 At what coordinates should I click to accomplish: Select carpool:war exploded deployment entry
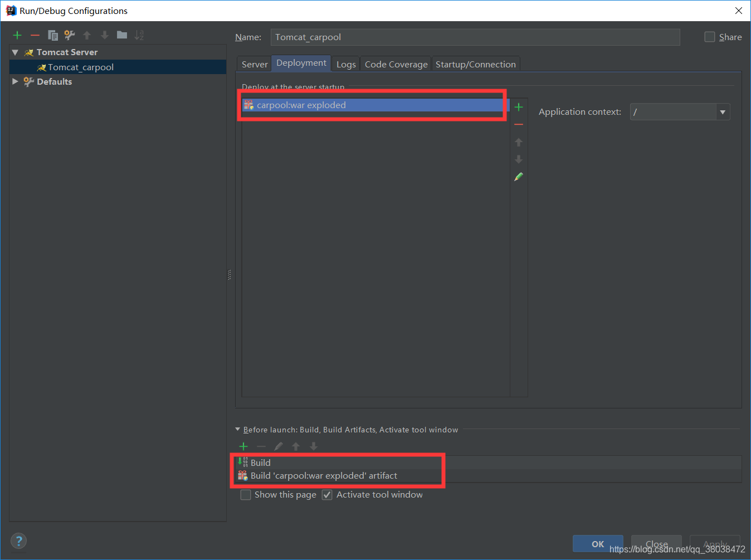tap(375, 105)
